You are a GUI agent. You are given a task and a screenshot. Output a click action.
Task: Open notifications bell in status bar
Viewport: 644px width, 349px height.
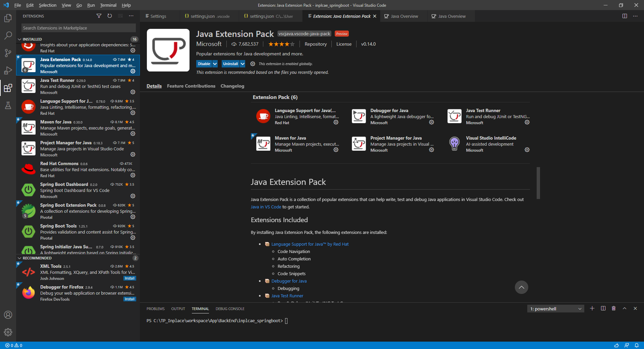point(637,345)
